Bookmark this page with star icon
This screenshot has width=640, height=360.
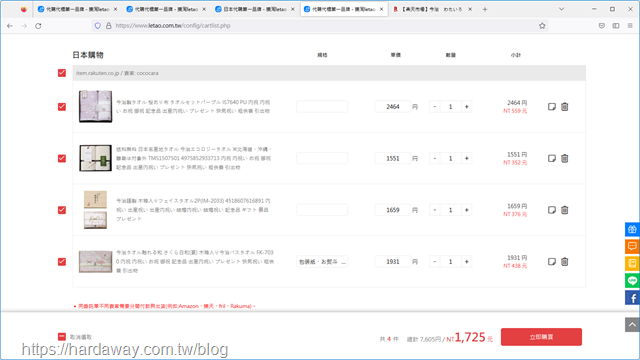[x=542, y=26]
